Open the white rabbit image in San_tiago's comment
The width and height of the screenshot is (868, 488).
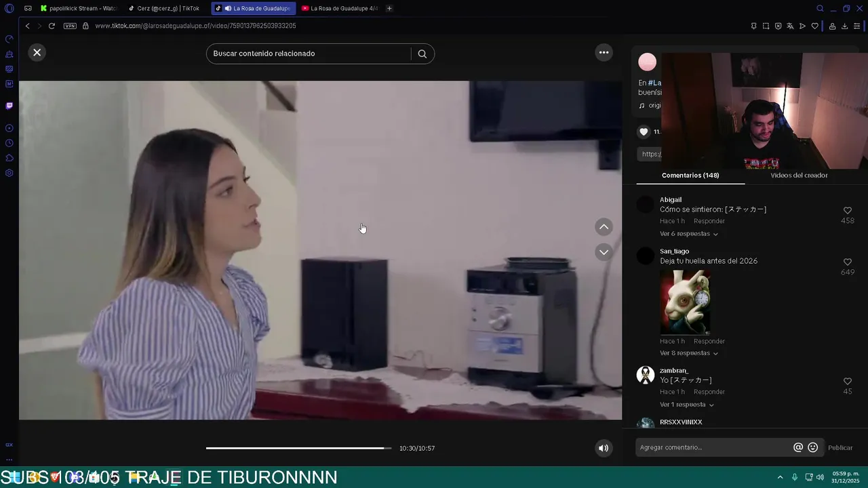(686, 302)
